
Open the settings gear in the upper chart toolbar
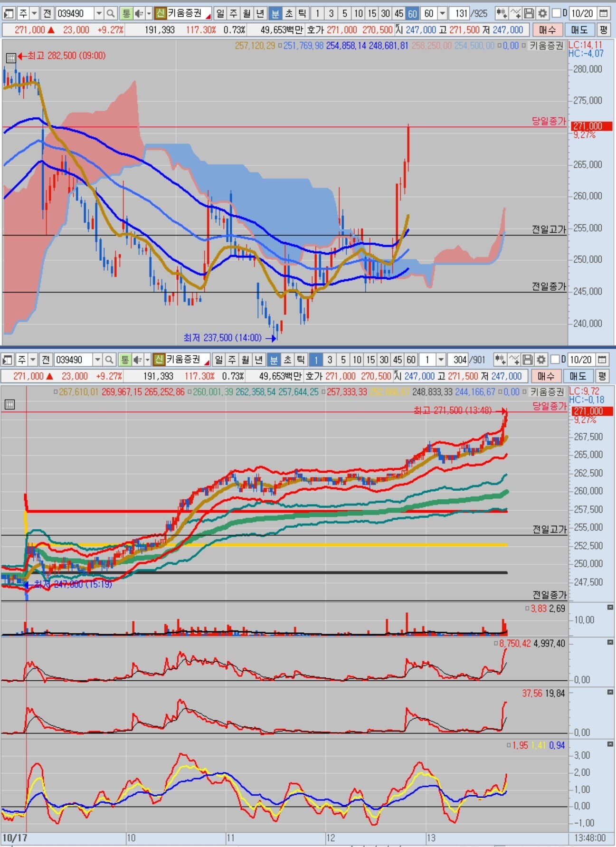pos(542,13)
